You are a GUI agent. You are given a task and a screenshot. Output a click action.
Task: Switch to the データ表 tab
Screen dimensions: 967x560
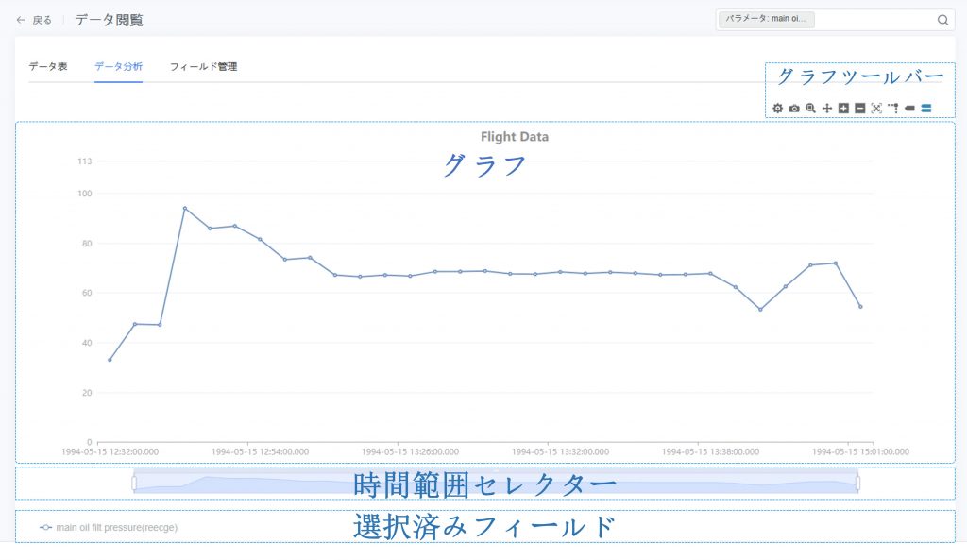click(48, 67)
